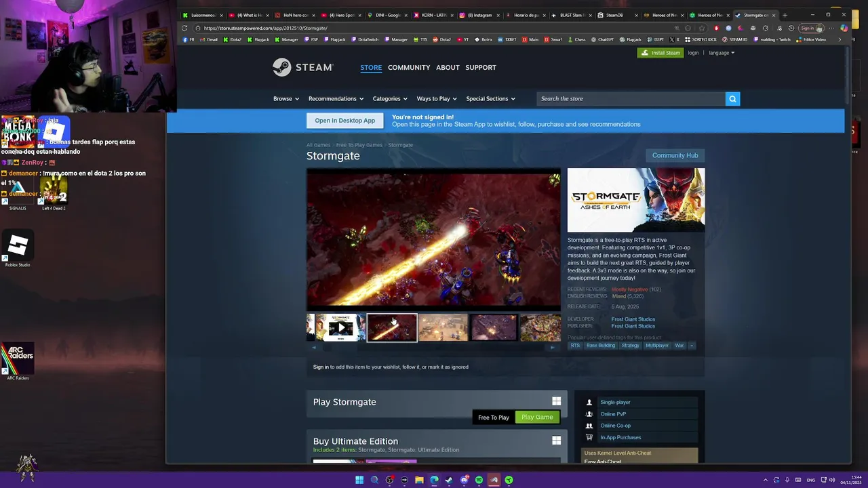Click the Base Building tag
This screenshot has width=868, height=488.
coord(601,346)
